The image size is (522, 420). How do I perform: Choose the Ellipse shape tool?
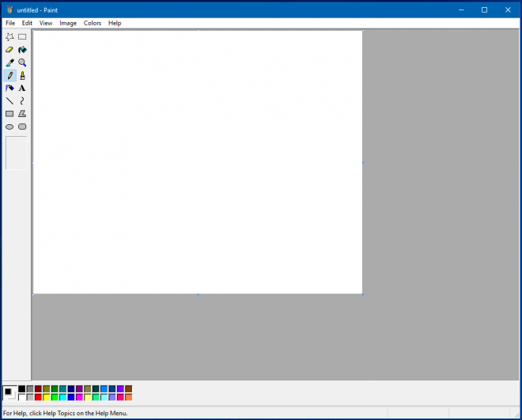pos(9,127)
